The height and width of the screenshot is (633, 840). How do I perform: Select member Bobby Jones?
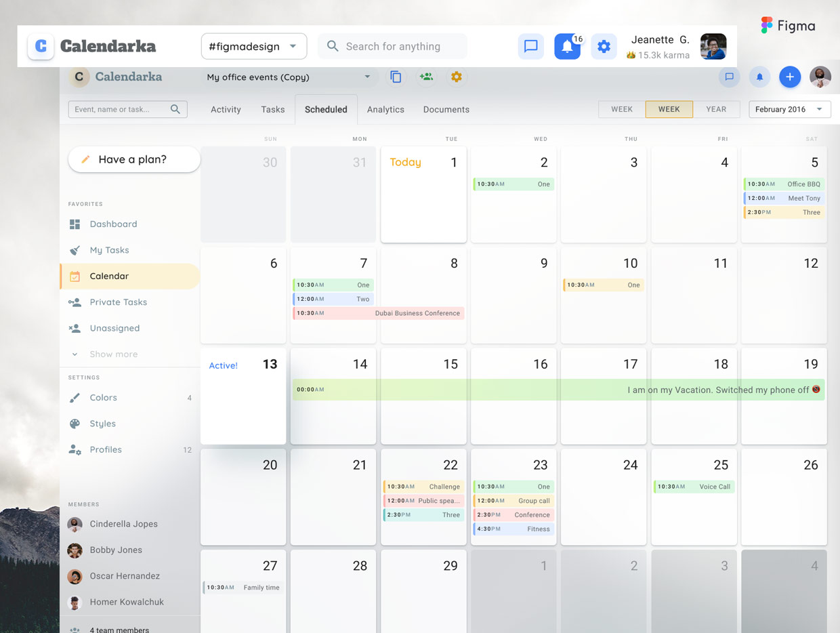click(x=130, y=550)
